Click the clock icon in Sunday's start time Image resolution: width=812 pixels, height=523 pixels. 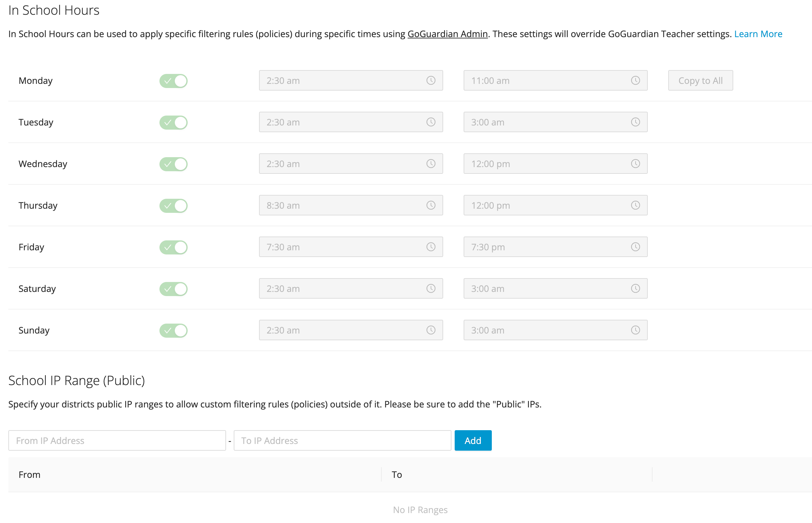click(x=431, y=330)
